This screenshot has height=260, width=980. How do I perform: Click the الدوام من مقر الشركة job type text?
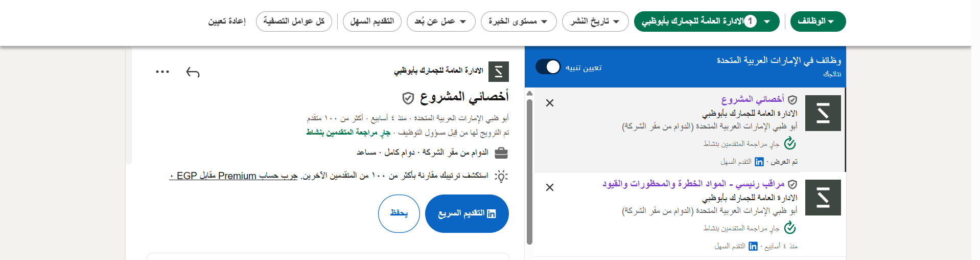tap(455, 153)
